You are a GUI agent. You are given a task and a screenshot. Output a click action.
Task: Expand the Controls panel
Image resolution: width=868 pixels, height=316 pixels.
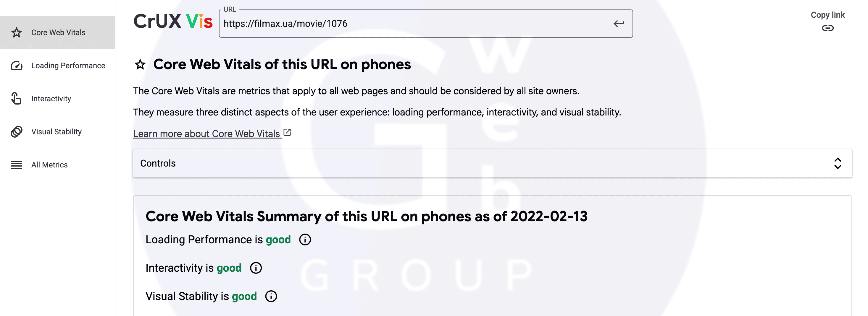[492, 163]
